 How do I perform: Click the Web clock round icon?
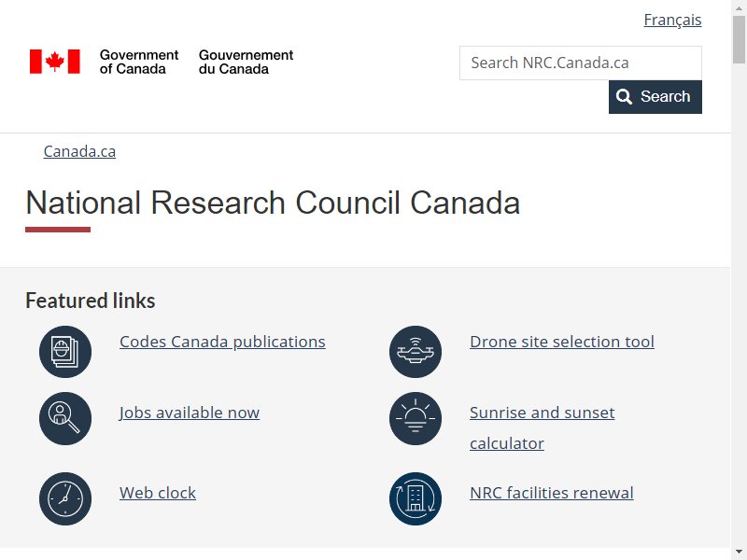pyautogui.click(x=65, y=498)
